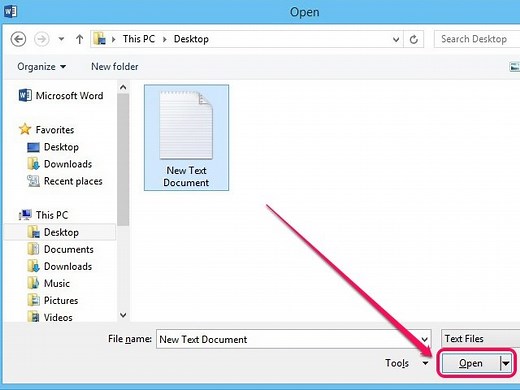This screenshot has width=520, height=390.
Task: Expand the File name dropdown arrow
Action: point(424,339)
